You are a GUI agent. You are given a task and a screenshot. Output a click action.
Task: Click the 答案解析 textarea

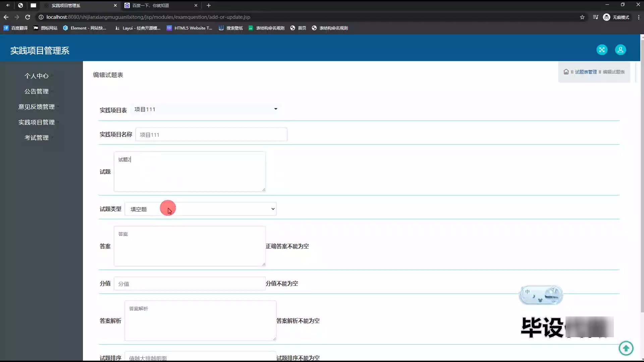201,321
